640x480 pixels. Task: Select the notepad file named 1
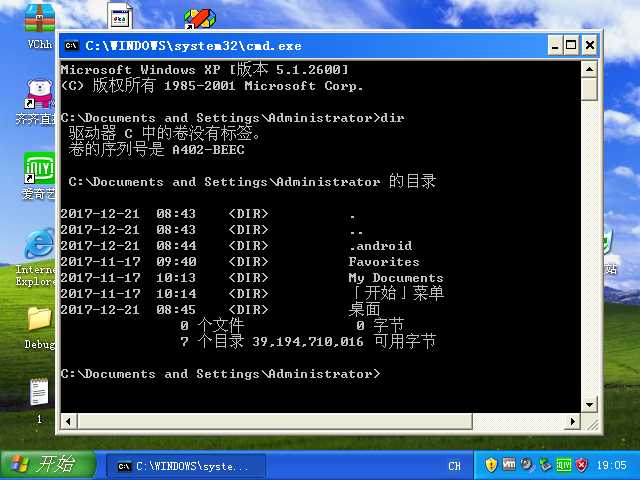point(39,392)
